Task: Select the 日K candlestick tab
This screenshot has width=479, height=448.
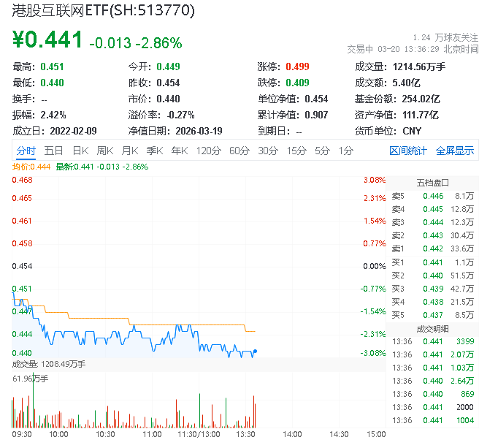Action: (80, 151)
